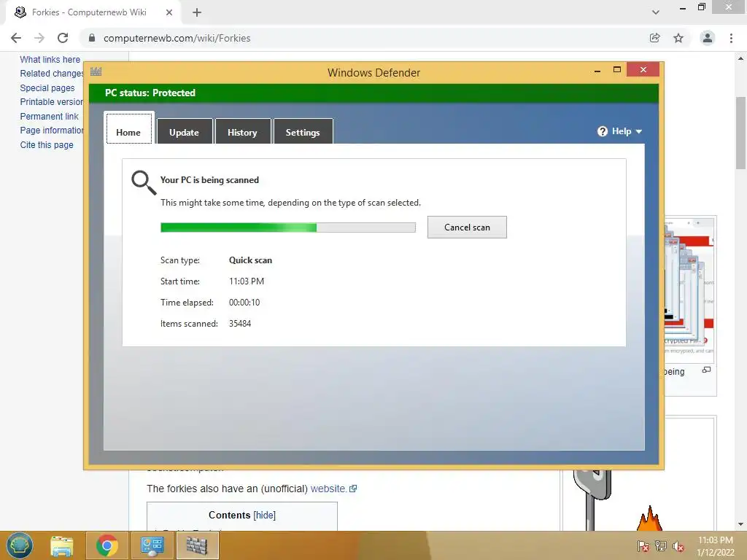The image size is (747, 560).
Task: Open the Chrome profile avatar
Action: [x=708, y=38]
